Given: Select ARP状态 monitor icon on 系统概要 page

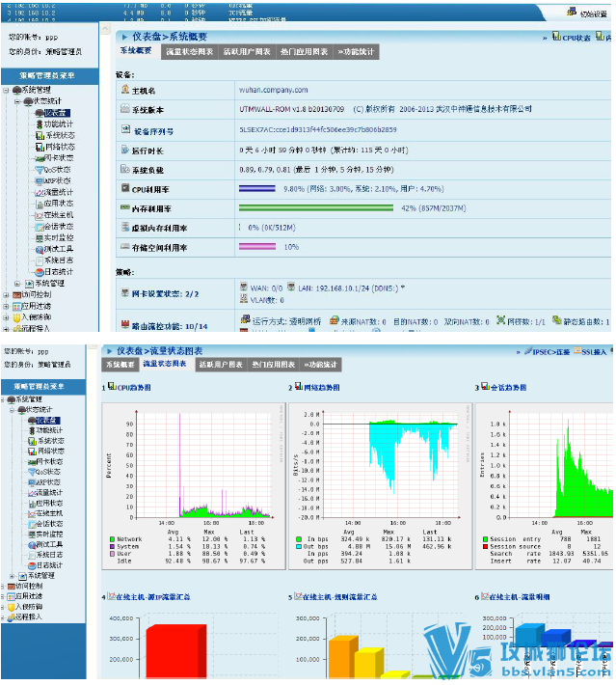Looking at the screenshot, I should 40,180.
